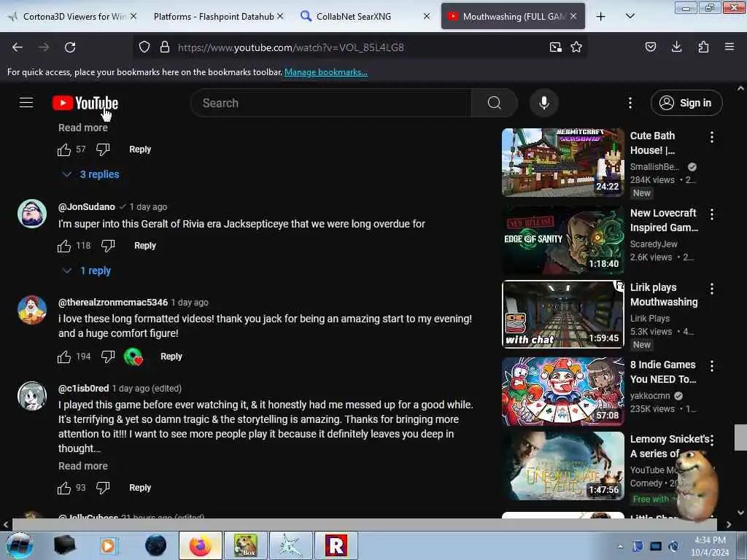Bookmark this page with the star
This screenshot has width=747, height=560.
[576, 47]
